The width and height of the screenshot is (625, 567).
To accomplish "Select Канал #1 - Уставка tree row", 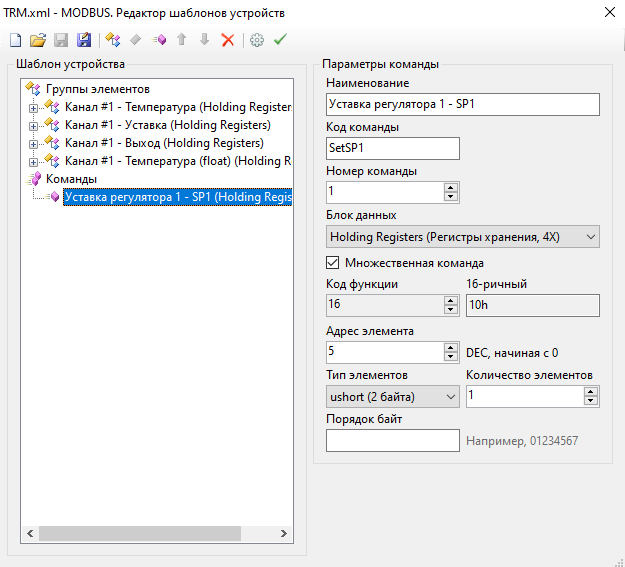I will point(168,125).
